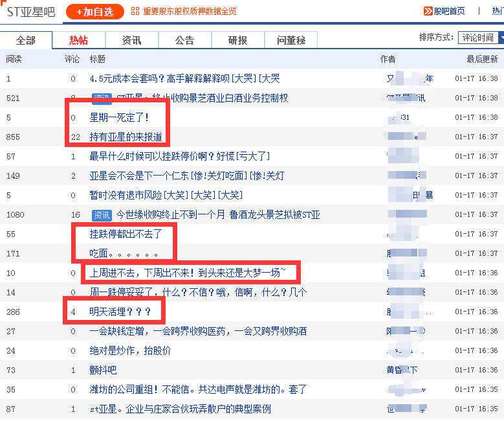
Task: Click the 标题 column header
Action: (98, 59)
